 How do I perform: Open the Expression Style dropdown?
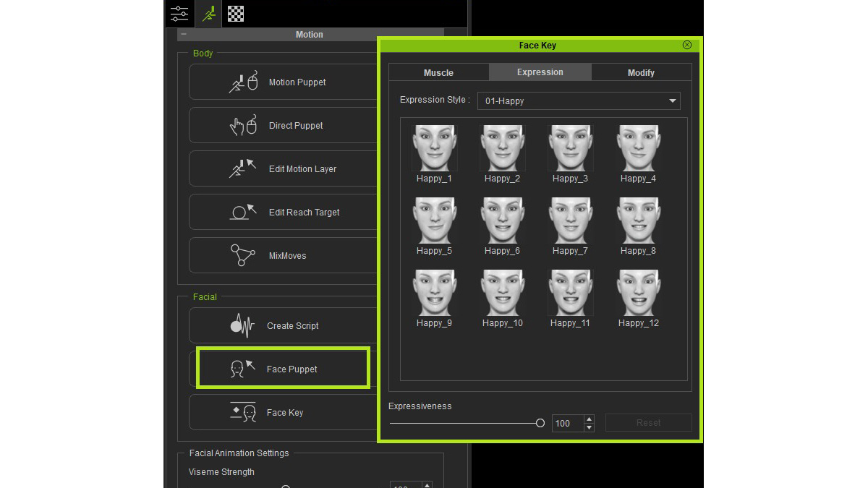[579, 101]
